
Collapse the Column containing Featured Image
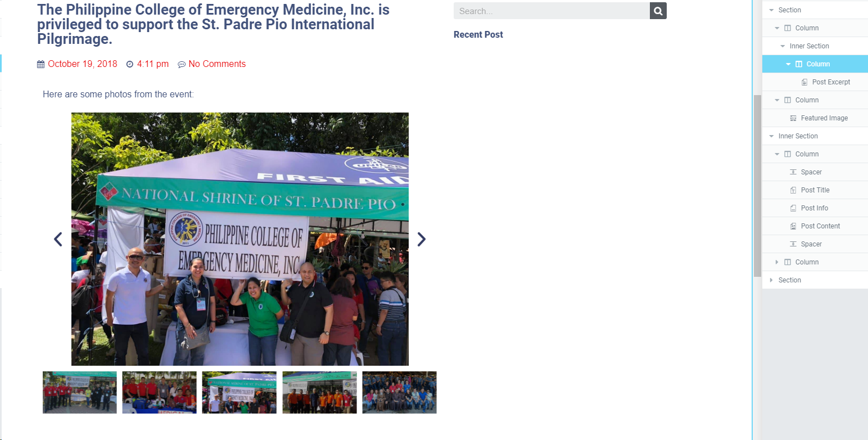click(777, 100)
